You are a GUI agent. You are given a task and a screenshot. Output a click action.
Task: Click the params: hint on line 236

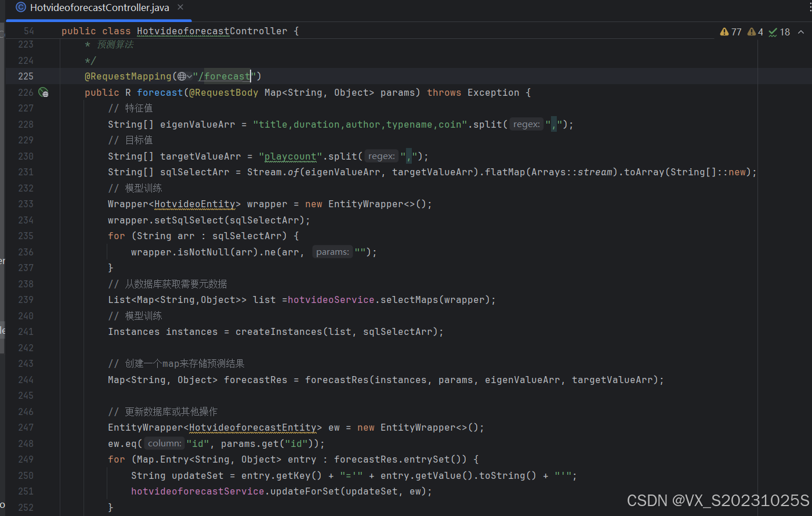332,252
